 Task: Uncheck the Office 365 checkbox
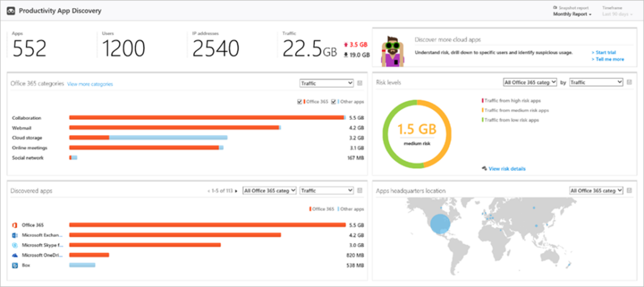click(x=299, y=101)
